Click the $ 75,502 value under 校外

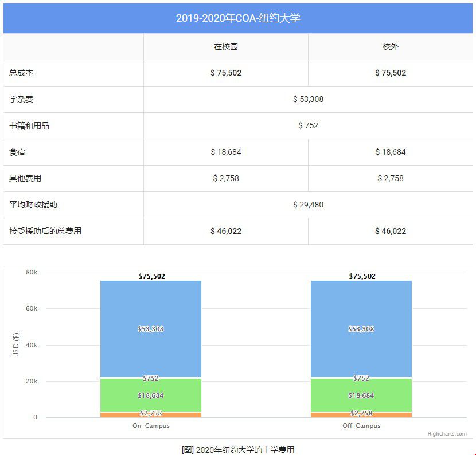coord(391,73)
